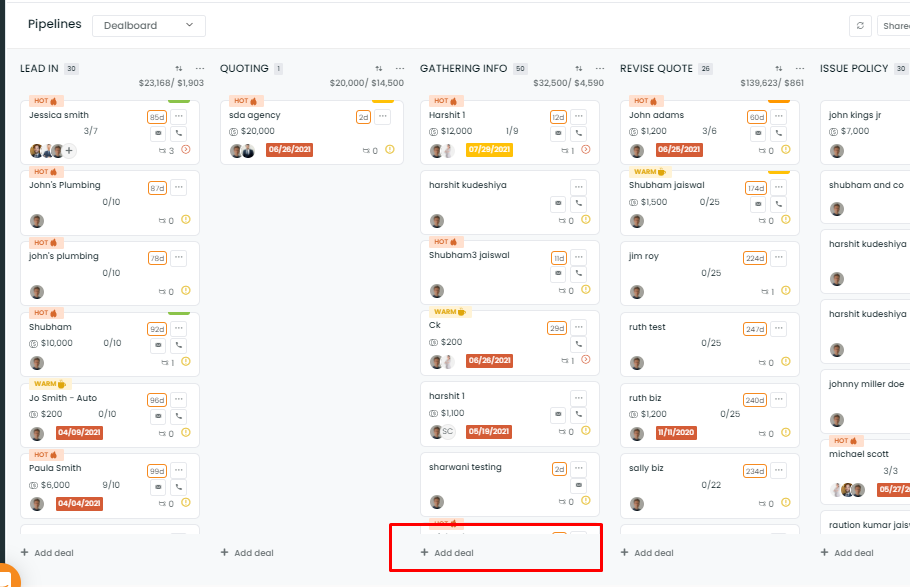Click the email icon on Shubham deal card
The height and width of the screenshot is (587, 910).
click(x=158, y=345)
